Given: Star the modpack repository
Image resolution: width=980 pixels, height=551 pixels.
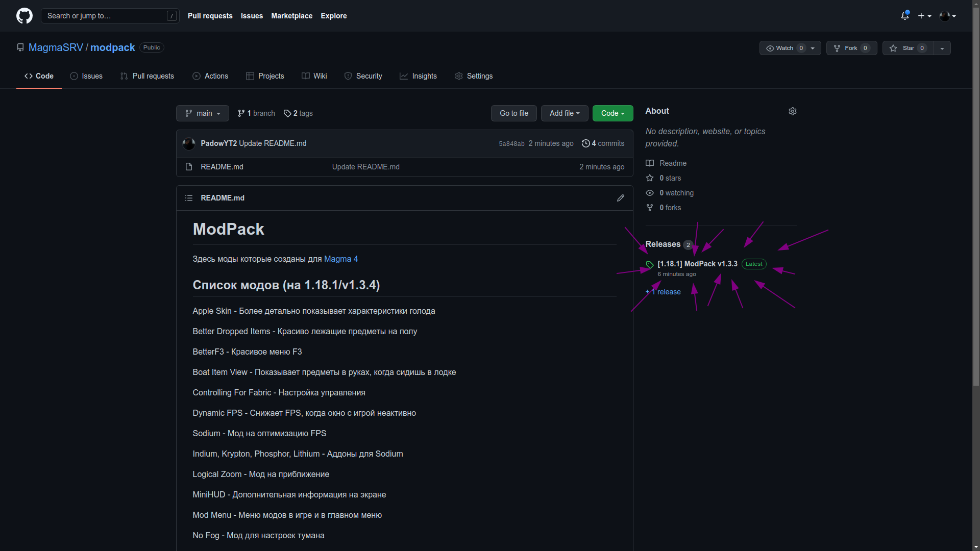Looking at the screenshot, I should pyautogui.click(x=908, y=48).
